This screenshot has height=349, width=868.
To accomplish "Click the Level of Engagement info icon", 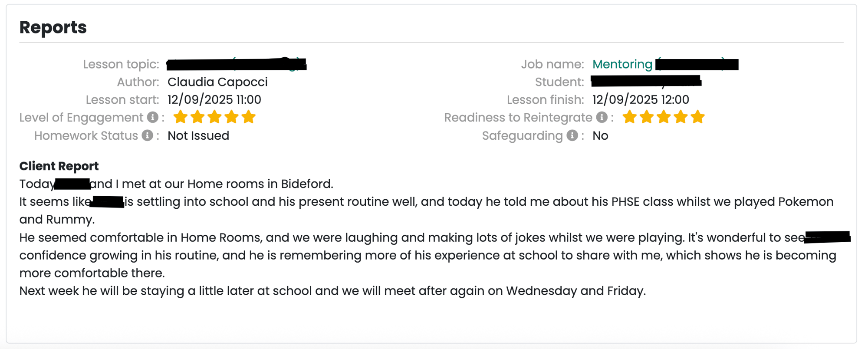I will pyautogui.click(x=152, y=117).
